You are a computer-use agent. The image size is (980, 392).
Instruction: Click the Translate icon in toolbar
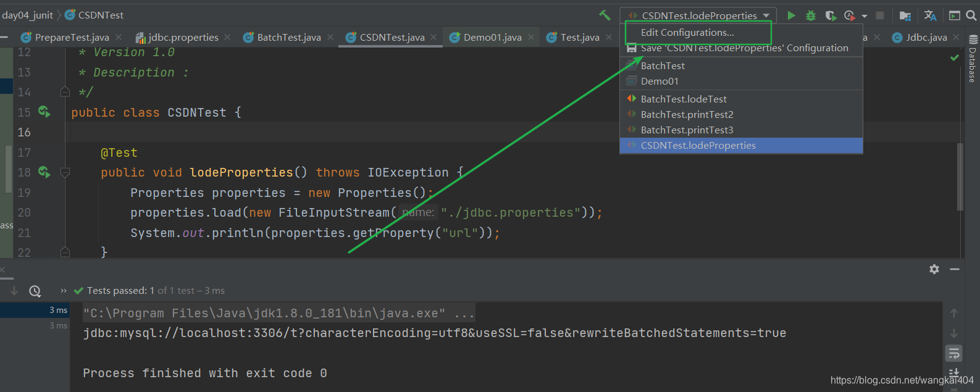pos(930,15)
